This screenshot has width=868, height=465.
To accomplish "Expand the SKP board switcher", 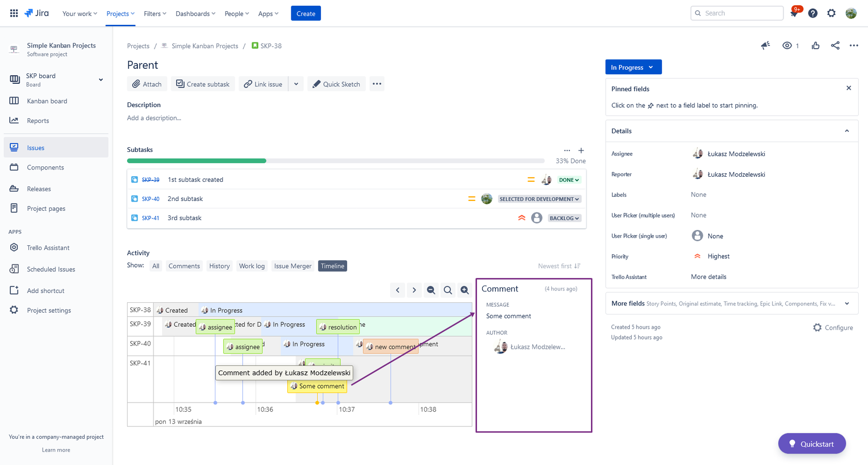I will point(101,80).
